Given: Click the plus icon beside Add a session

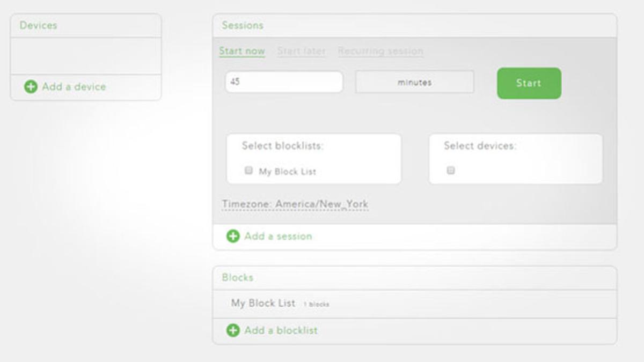Looking at the screenshot, I should [x=233, y=236].
